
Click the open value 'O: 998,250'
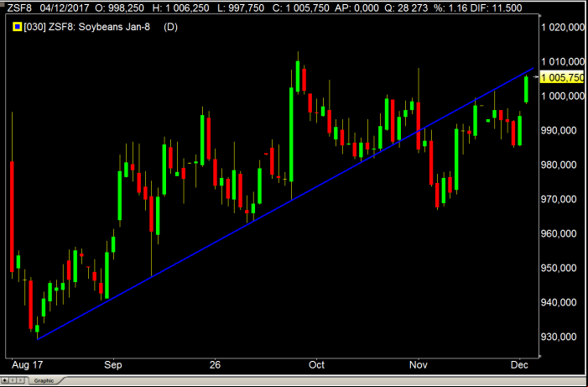pyautogui.click(x=120, y=8)
